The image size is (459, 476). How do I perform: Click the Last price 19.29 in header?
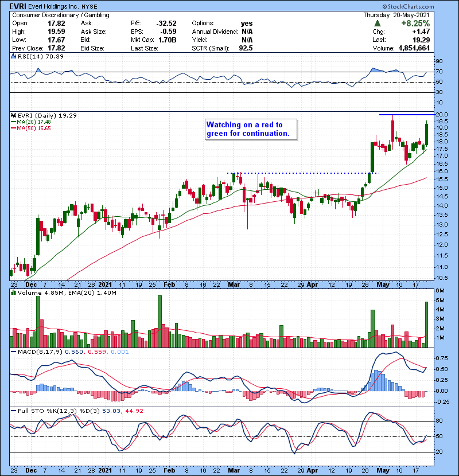[421, 40]
